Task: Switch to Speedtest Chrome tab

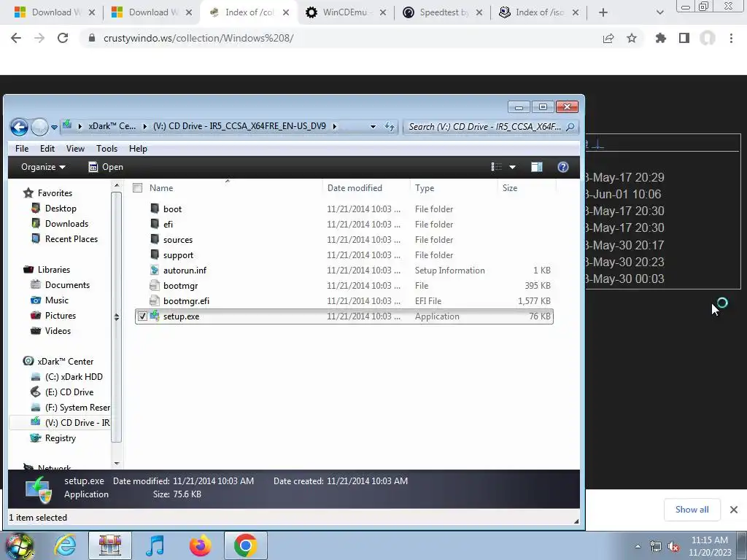Action: (x=441, y=12)
